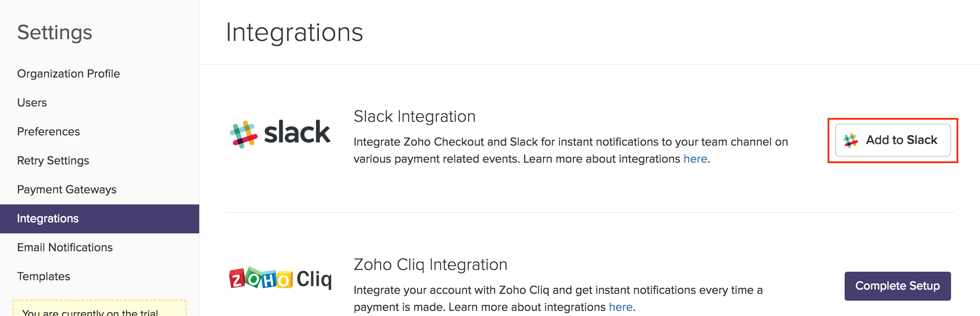Click the Settings sidebar heading
Image resolution: width=980 pixels, height=316 pixels.
[x=54, y=32]
